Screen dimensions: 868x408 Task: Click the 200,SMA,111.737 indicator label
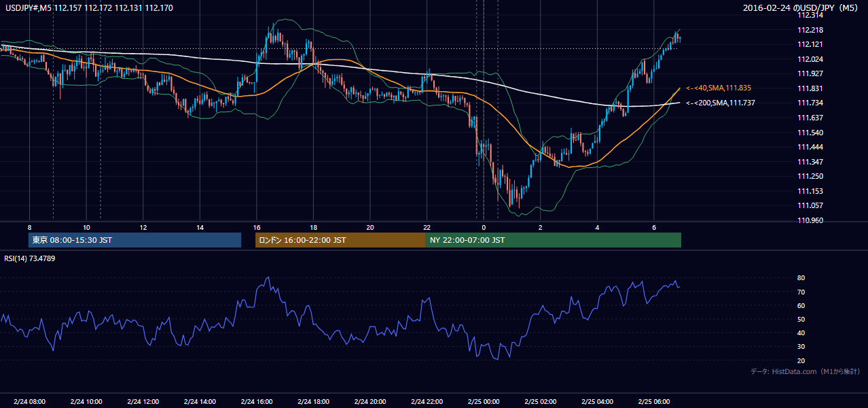tap(721, 103)
